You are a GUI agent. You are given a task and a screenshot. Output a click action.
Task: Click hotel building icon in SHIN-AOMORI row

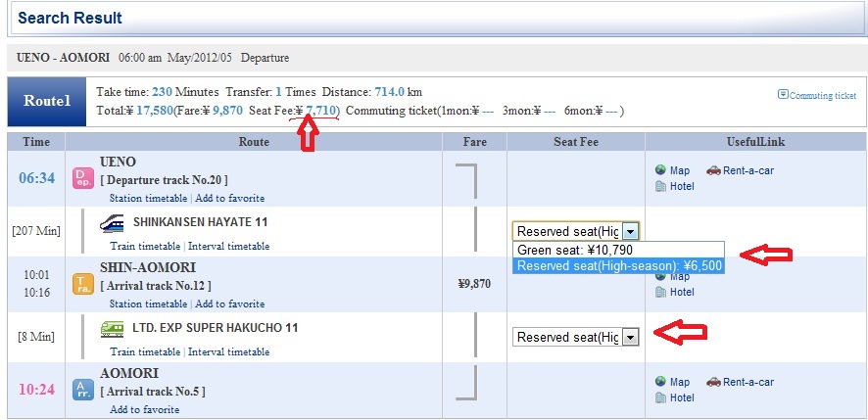coord(660,292)
